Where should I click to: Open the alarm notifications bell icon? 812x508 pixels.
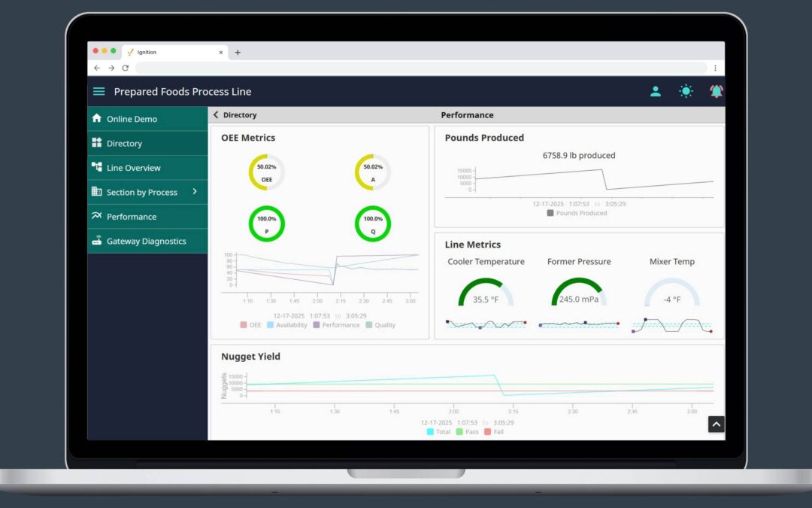pyautogui.click(x=716, y=90)
